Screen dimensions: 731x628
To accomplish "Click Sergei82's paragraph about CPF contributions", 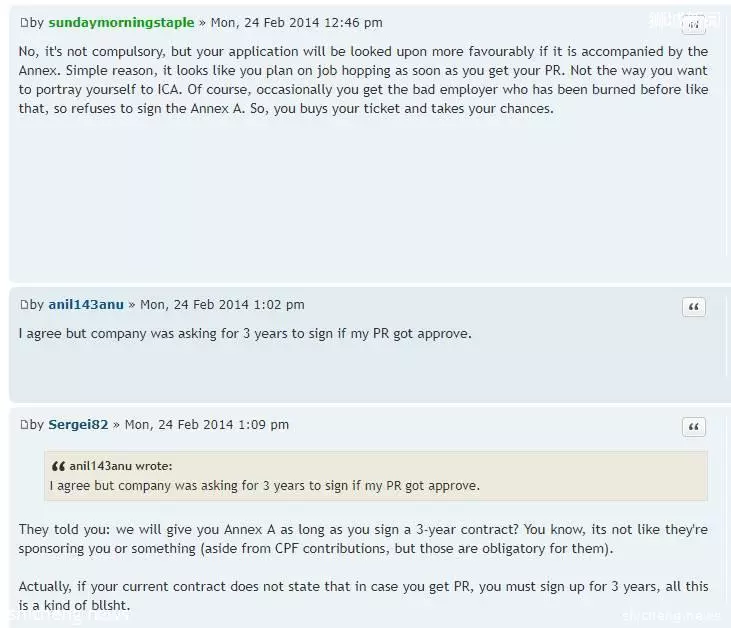I will coord(363,539).
